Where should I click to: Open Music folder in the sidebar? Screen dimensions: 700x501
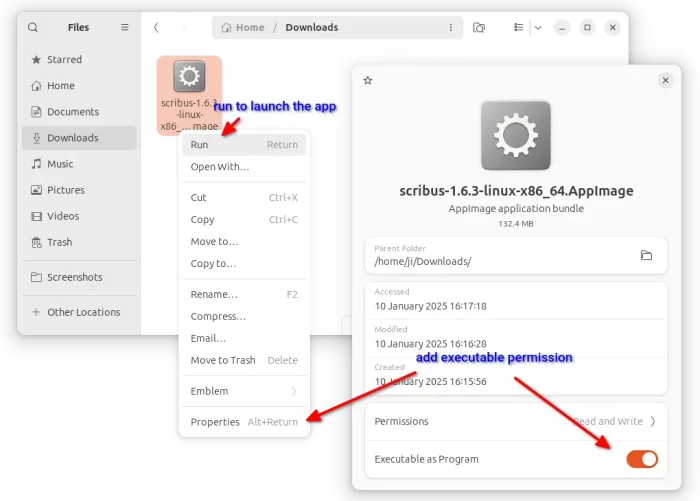79,164
